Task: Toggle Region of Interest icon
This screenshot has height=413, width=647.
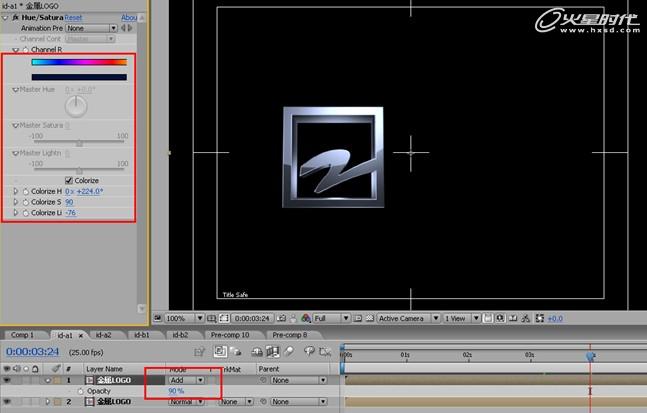Action: tap(358, 318)
